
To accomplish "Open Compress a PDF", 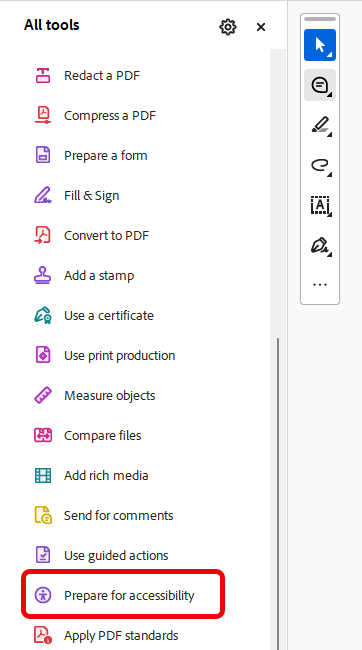I will pyautogui.click(x=110, y=115).
